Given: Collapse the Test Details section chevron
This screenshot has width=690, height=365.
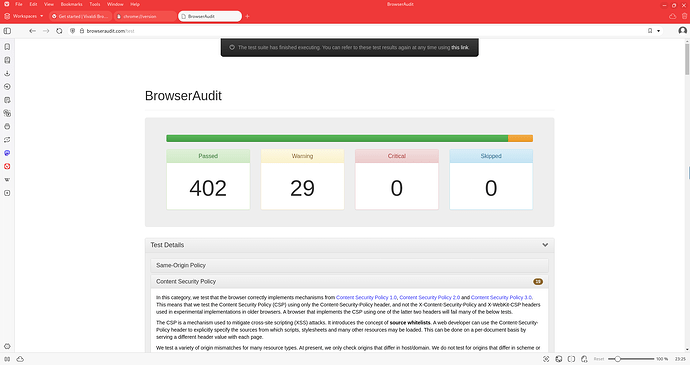Looking at the screenshot, I should 545,245.
